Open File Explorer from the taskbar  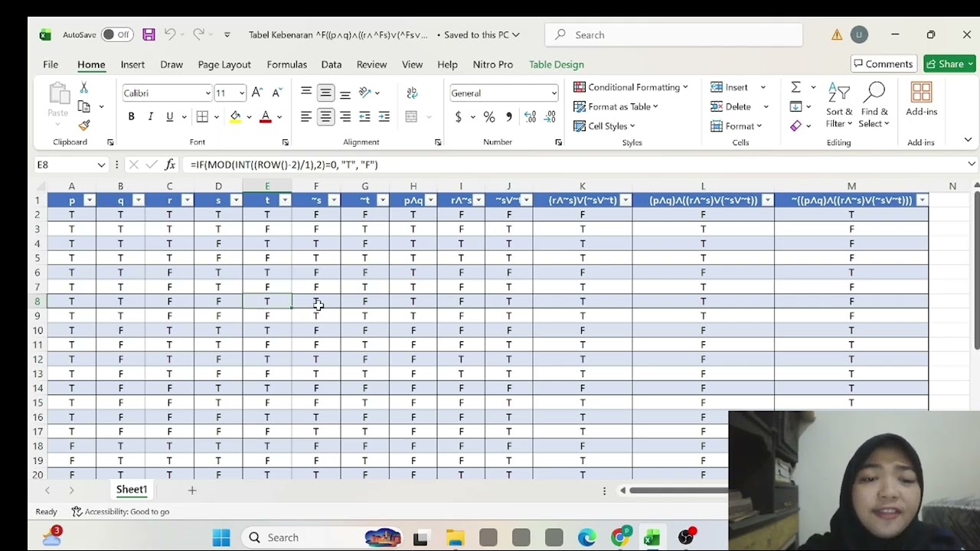point(455,537)
